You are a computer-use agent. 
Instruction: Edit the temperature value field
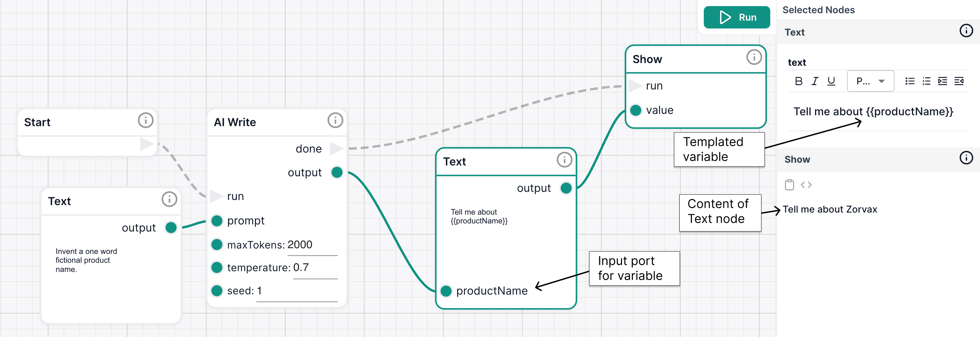click(315, 268)
